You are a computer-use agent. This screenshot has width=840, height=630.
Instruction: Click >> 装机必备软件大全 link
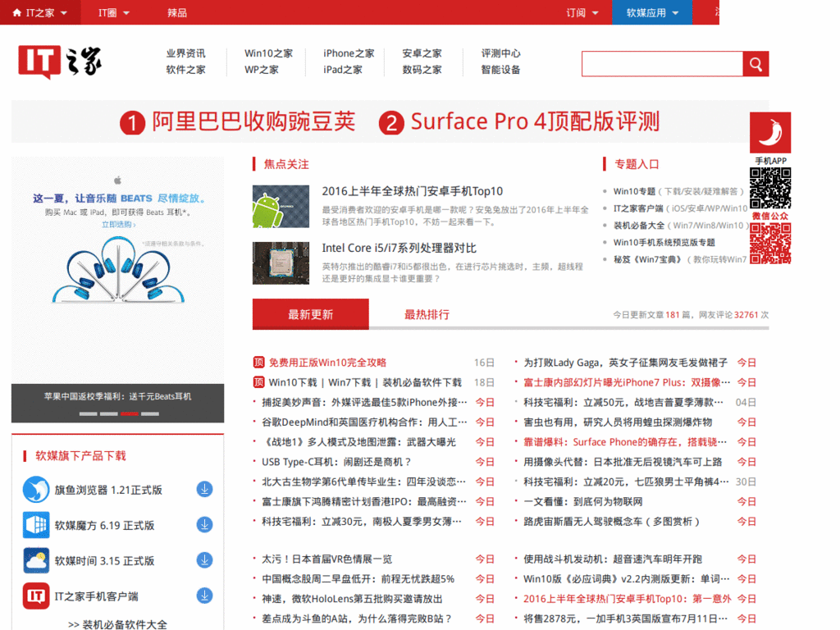pyautogui.click(x=118, y=624)
